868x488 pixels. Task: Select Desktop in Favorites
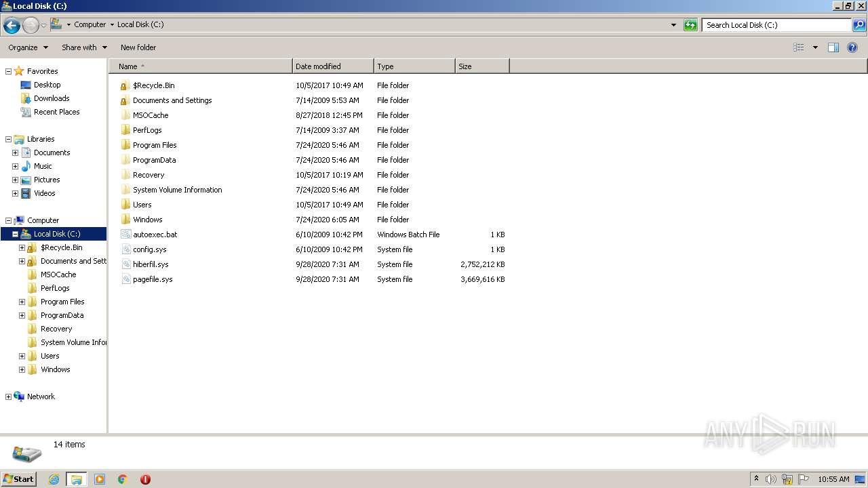point(47,85)
